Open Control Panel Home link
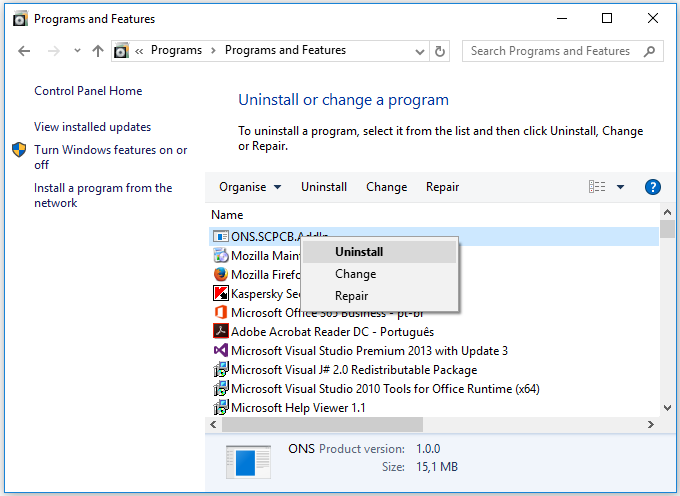 [x=88, y=91]
